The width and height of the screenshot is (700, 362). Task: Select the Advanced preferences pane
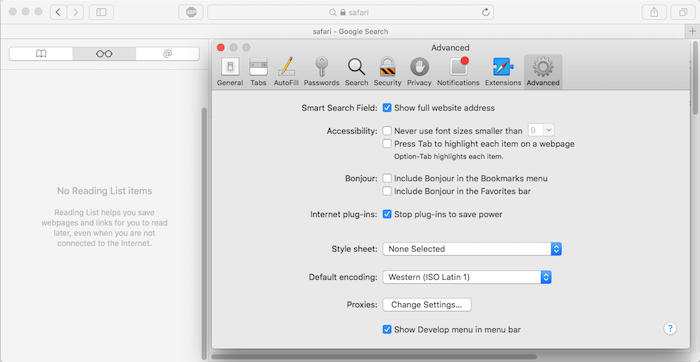543,72
